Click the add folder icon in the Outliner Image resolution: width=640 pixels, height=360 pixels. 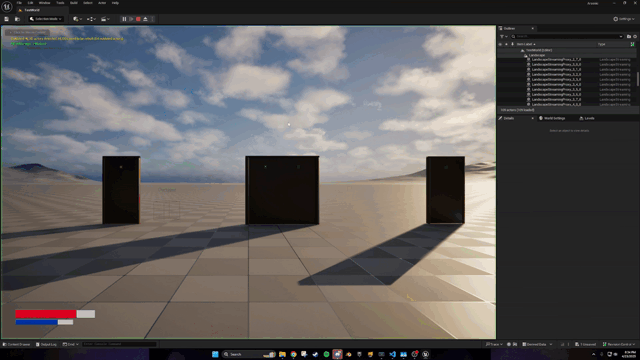[x=629, y=36]
